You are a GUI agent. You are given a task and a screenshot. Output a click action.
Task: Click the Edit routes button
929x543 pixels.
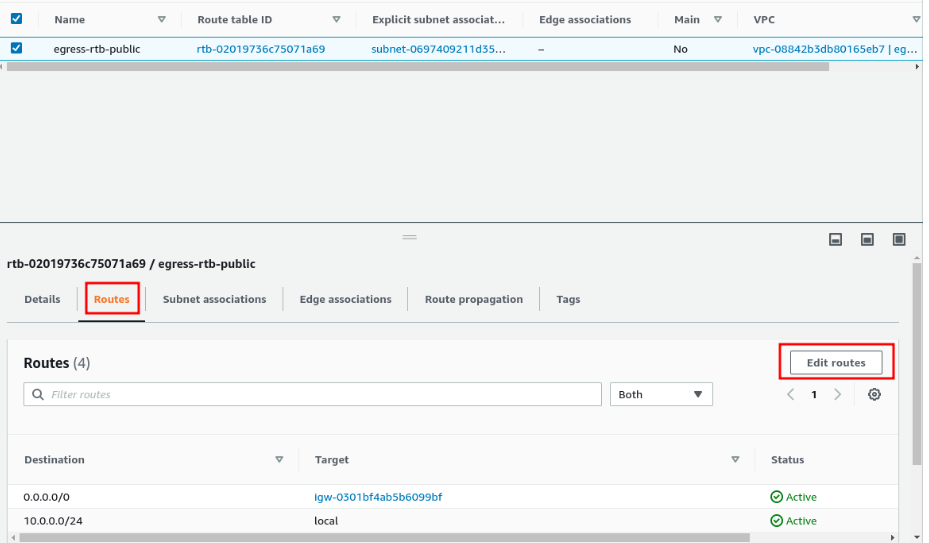point(836,363)
